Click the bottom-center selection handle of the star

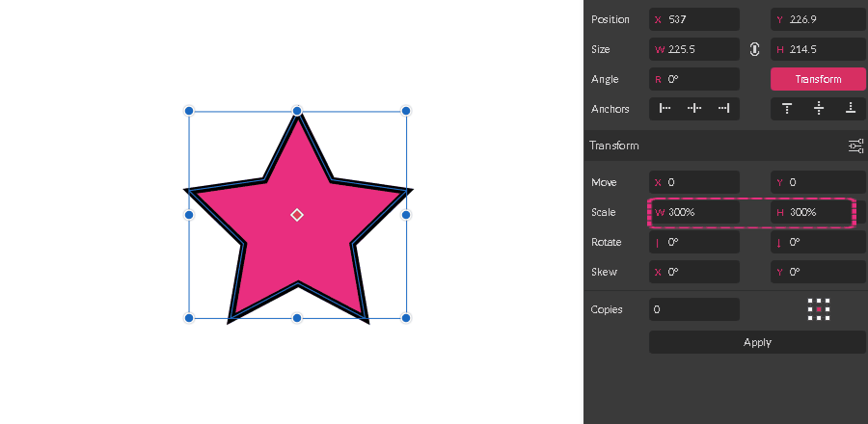(297, 318)
